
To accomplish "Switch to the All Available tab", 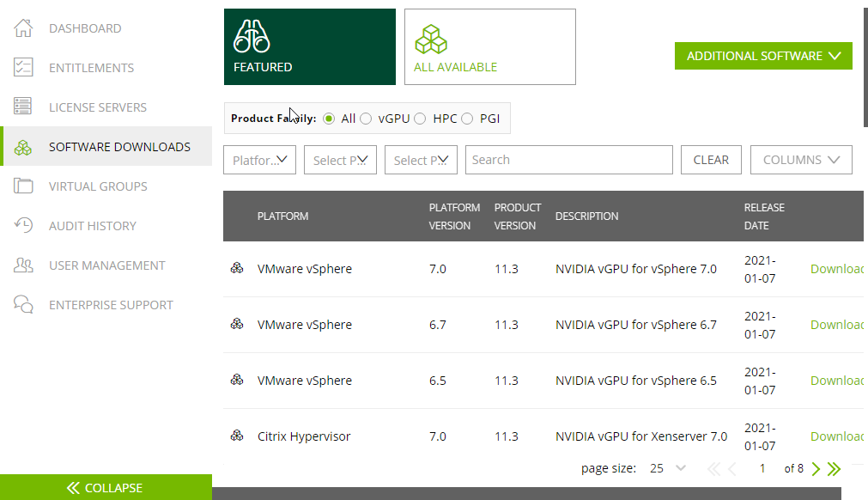I will point(490,46).
